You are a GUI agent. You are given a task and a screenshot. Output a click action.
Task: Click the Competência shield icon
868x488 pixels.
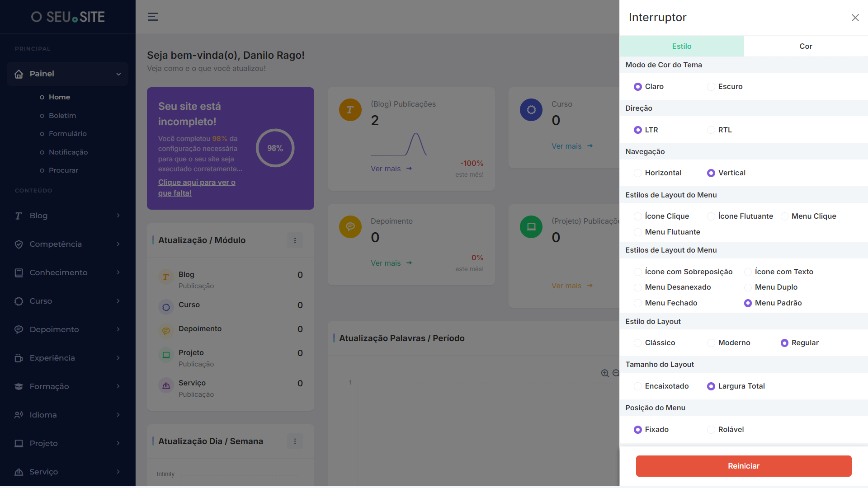click(19, 244)
